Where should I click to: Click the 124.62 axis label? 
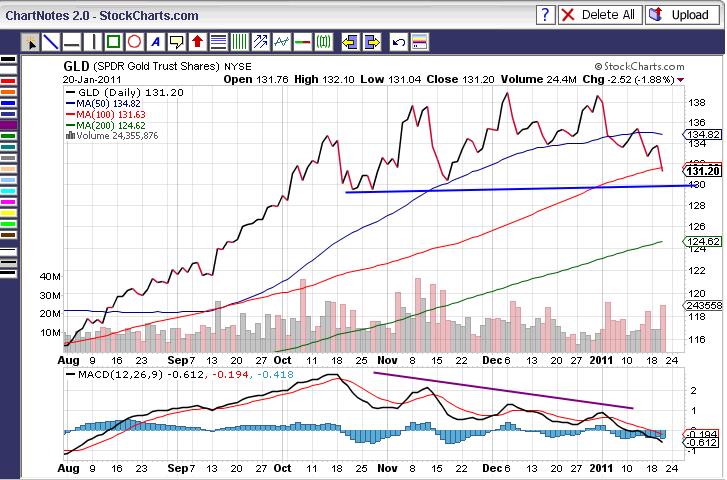(702, 242)
